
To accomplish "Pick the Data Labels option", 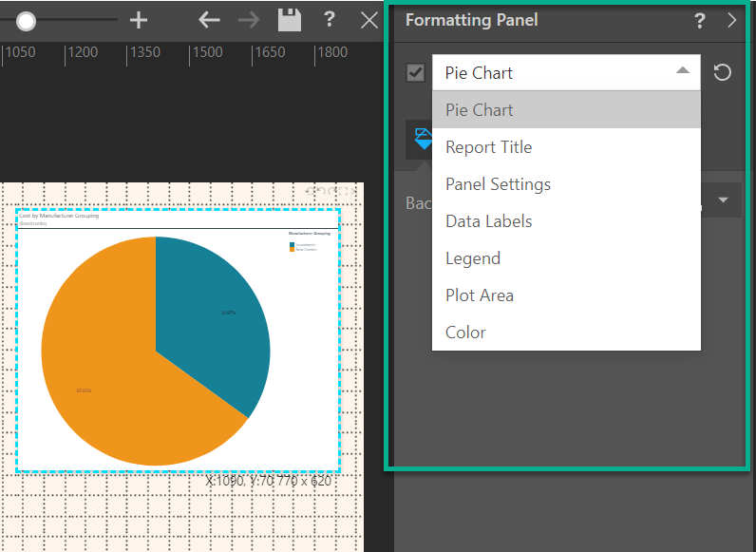I will (x=488, y=221).
